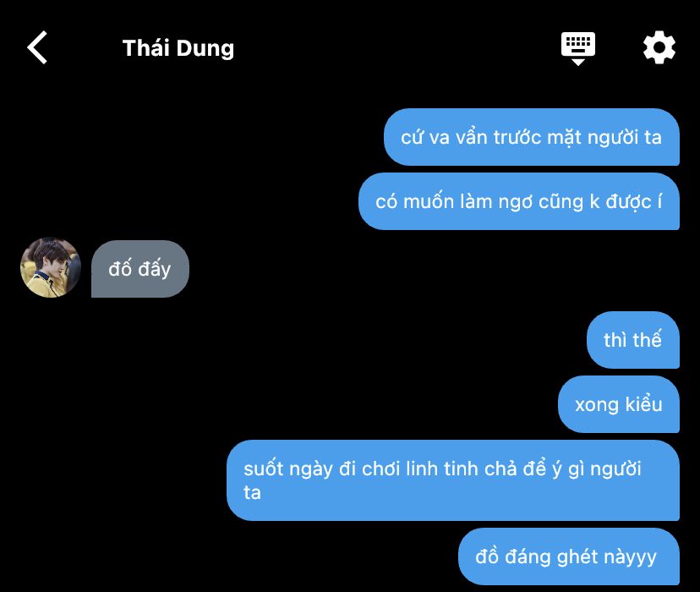This screenshot has width=700, height=592.
Task: Click the down triangle beneath the keyboard icon
Action: point(578,62)
